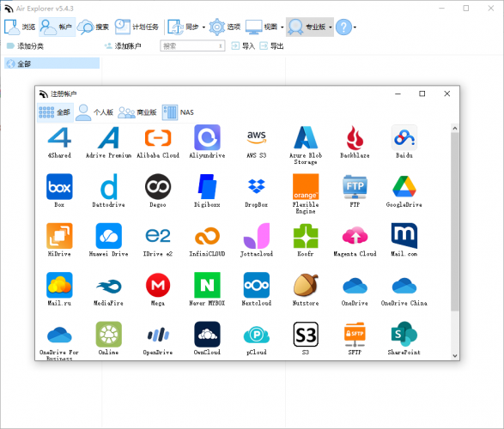The width and height of the screenshot is (504, 429).
Task: Select OneDrive For Business
Action: click(x=59, y=335)
